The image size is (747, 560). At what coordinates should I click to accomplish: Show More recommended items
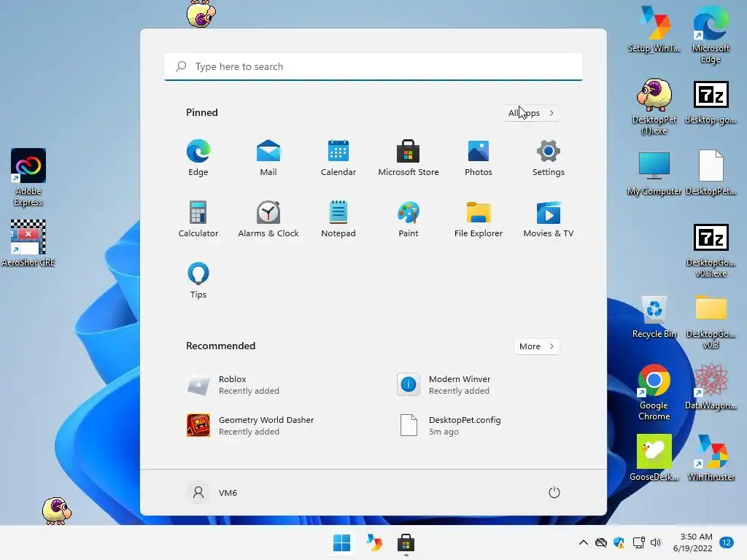pyautogui.click(x=536, y=346)
